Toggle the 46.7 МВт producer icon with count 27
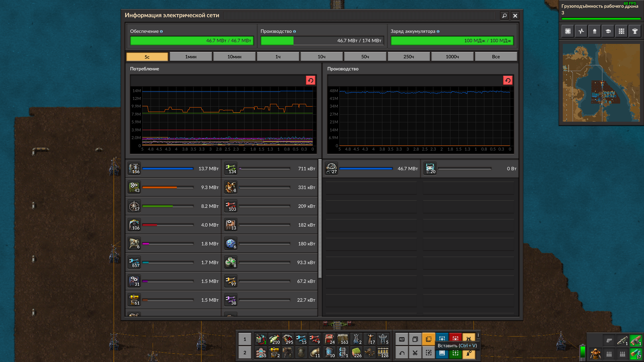The image size is (644, 362). tap(331, 169)
